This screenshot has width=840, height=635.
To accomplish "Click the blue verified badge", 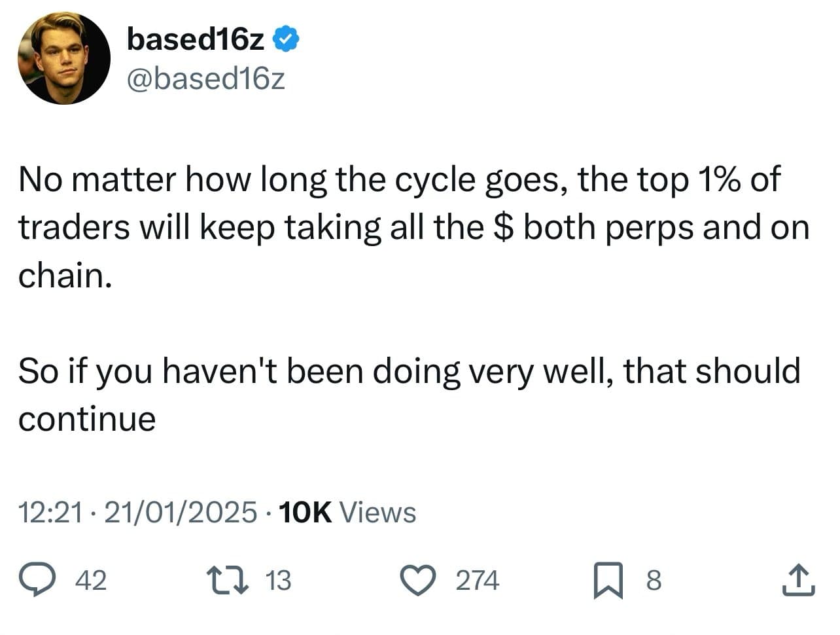I will pos(285,39).
